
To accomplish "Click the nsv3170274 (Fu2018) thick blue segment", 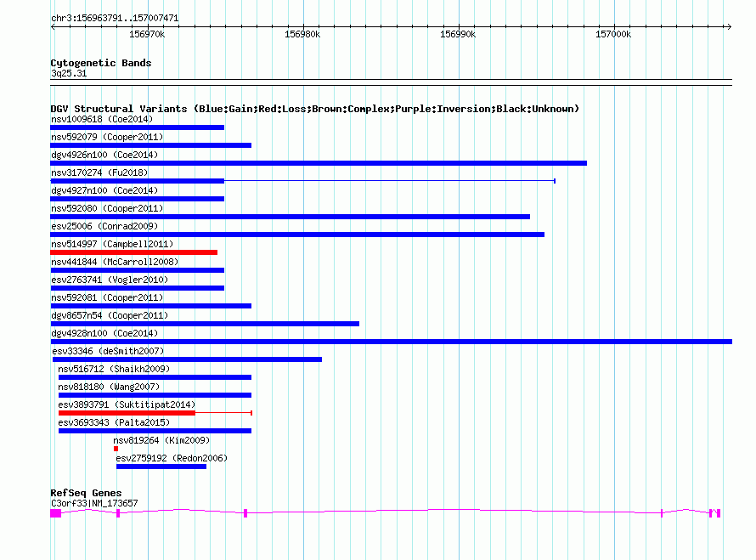I will (x=137, y=181).
